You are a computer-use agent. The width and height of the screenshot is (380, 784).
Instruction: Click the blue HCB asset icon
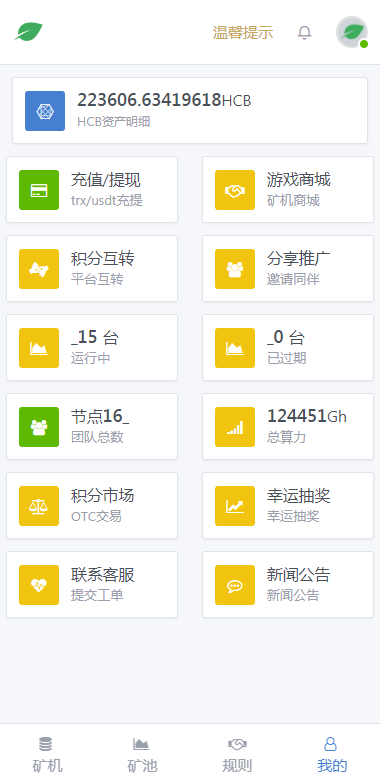point(45,111)
